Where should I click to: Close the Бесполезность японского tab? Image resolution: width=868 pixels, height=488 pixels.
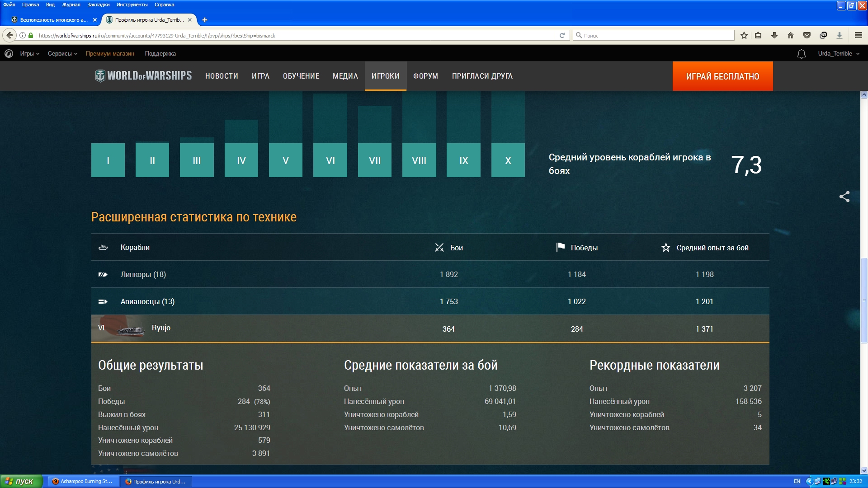(95, 20)
